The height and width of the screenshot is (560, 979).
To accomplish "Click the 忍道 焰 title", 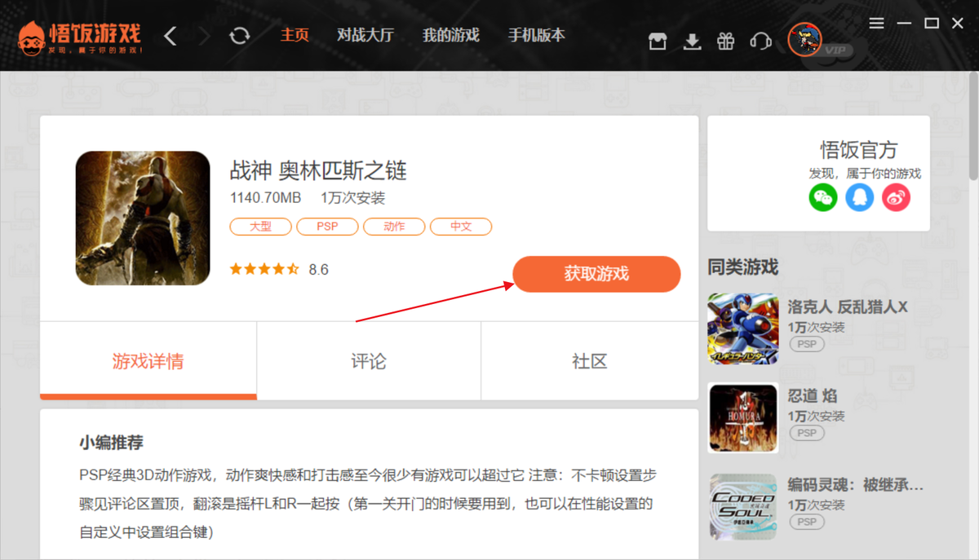I will [x=813, y=396].
